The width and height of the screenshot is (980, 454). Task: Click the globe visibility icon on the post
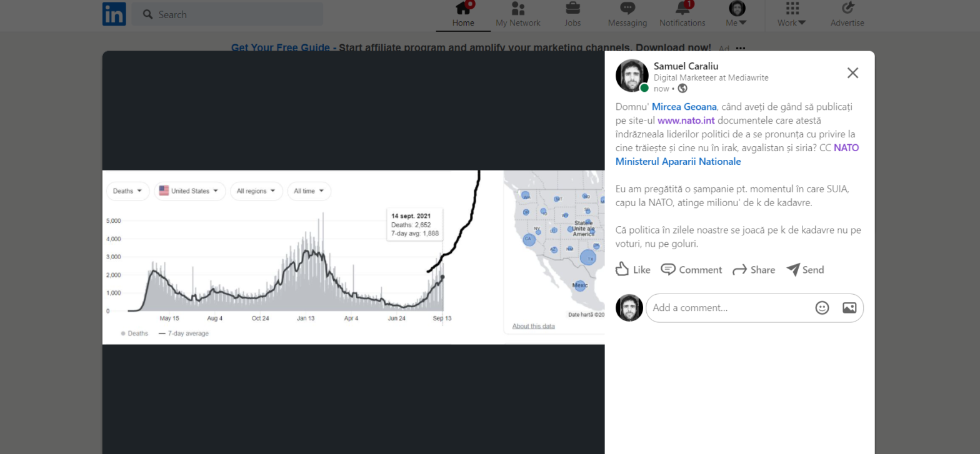[682, 89]
